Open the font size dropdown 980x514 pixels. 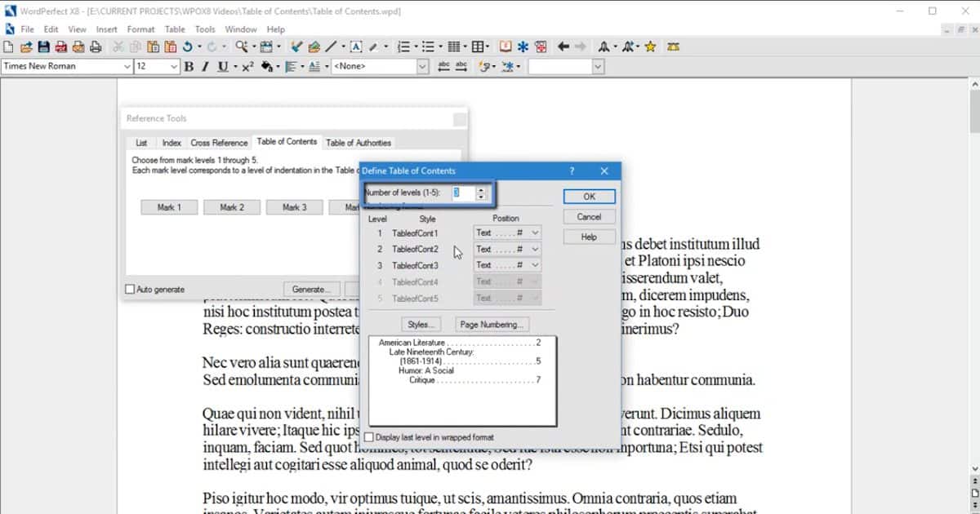click(x=174, y=66)
